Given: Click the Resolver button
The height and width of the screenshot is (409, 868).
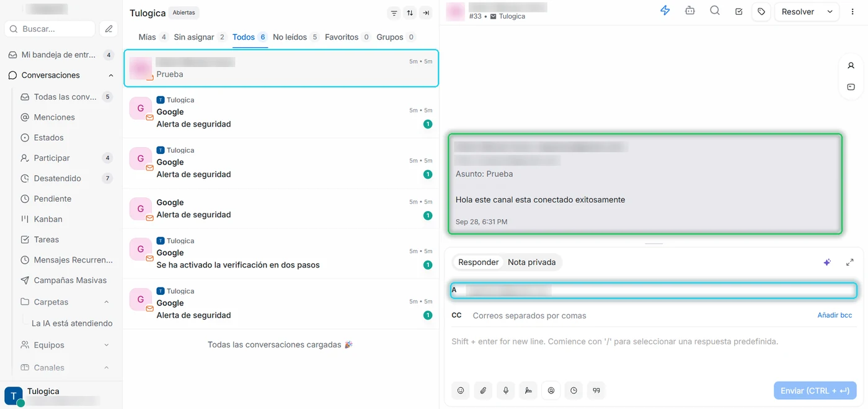Looking at the screenshot, I should coord(798,12).
